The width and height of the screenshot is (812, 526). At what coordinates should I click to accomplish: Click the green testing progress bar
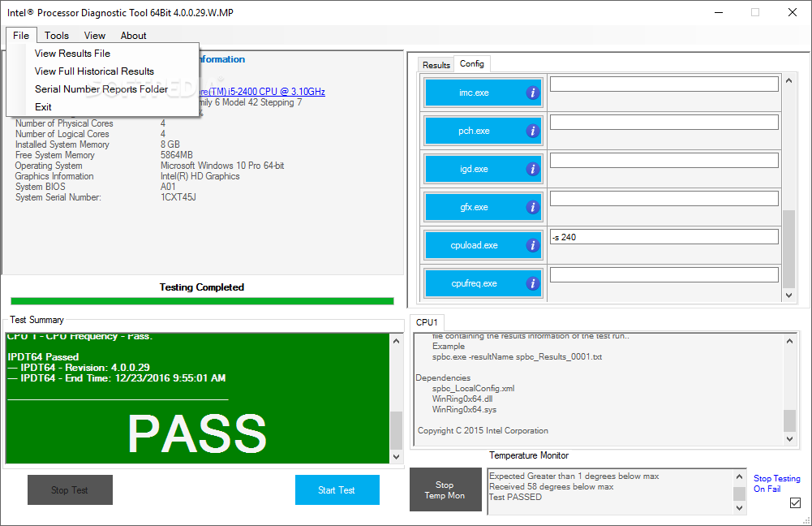point(202,301)
